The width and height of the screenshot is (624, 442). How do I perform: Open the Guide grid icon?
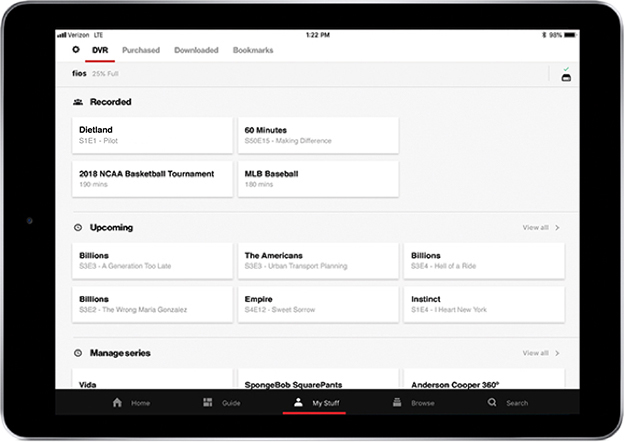(207, 403)
